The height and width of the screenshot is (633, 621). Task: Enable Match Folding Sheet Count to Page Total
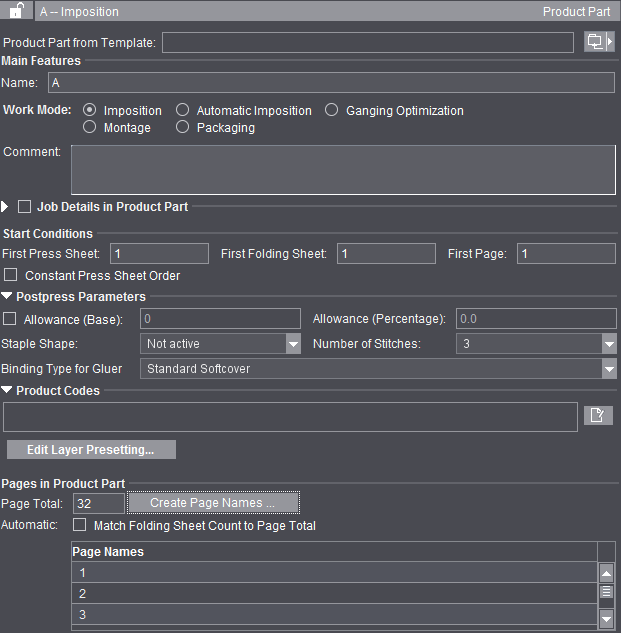pos(80,525)
